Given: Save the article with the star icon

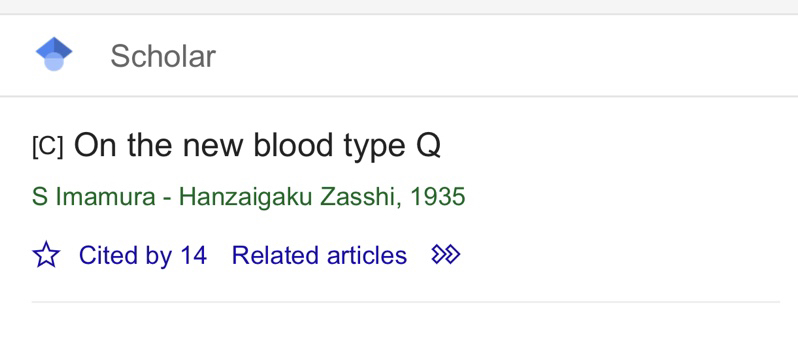Looking at the screenshot, I should [x=46, y=255].
